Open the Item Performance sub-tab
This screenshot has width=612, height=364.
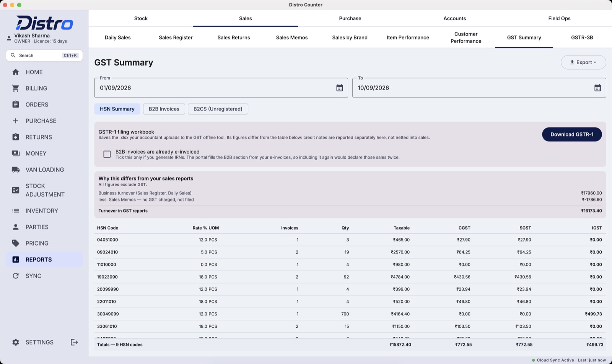click(x=408, y=37)
